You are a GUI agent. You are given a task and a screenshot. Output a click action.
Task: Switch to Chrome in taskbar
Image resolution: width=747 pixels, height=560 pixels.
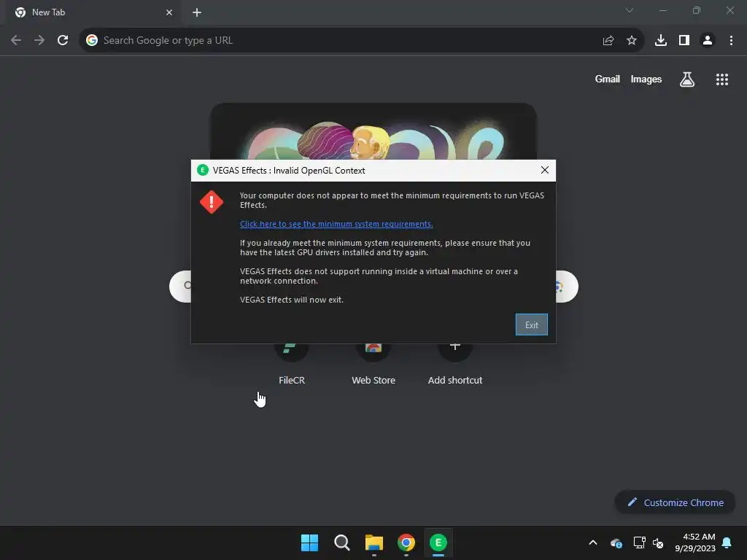click(x=406, y=542)
